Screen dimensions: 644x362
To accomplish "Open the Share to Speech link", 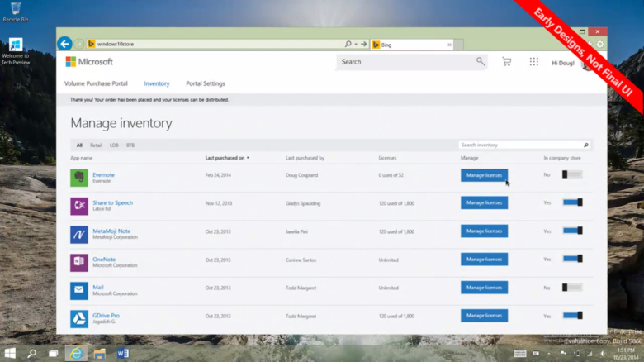I will [112, 202].
